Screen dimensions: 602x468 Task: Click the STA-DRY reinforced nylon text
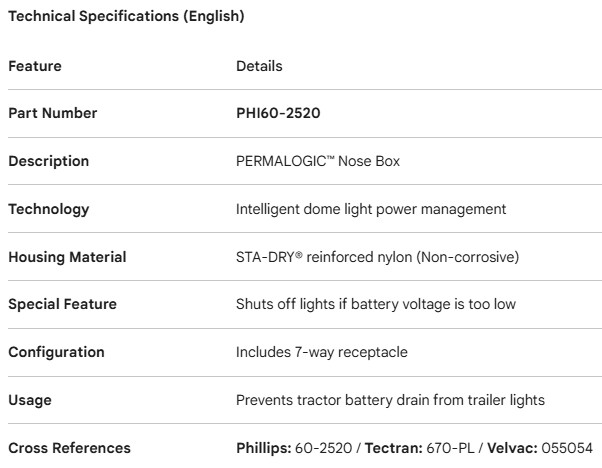coord(376,257)
